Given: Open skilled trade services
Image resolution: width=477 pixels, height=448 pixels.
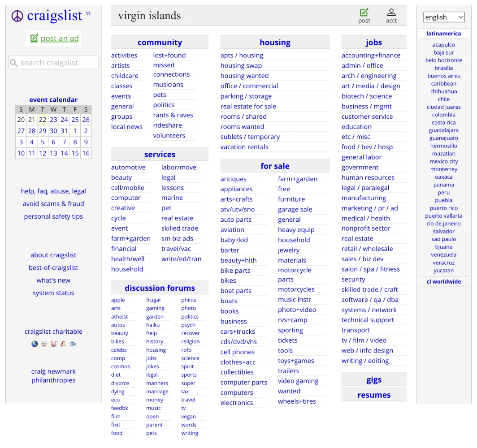Looking at the screenshot, I should 180,228.
